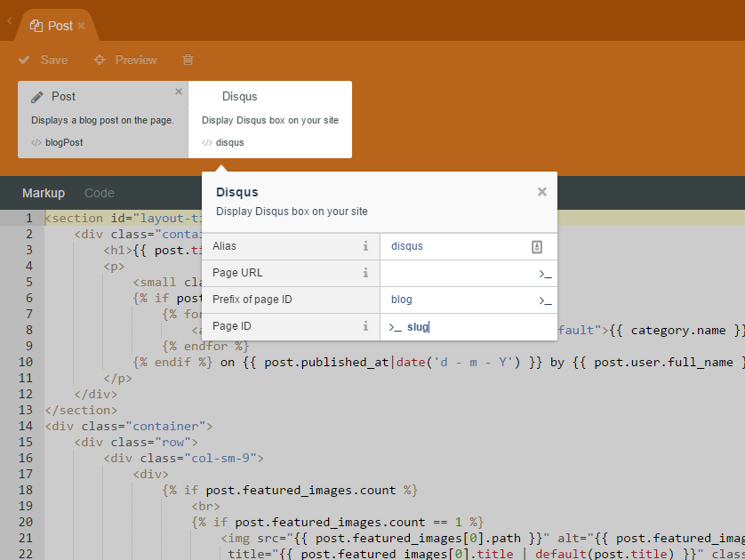Close the Post tab

(x=81, y=26)
